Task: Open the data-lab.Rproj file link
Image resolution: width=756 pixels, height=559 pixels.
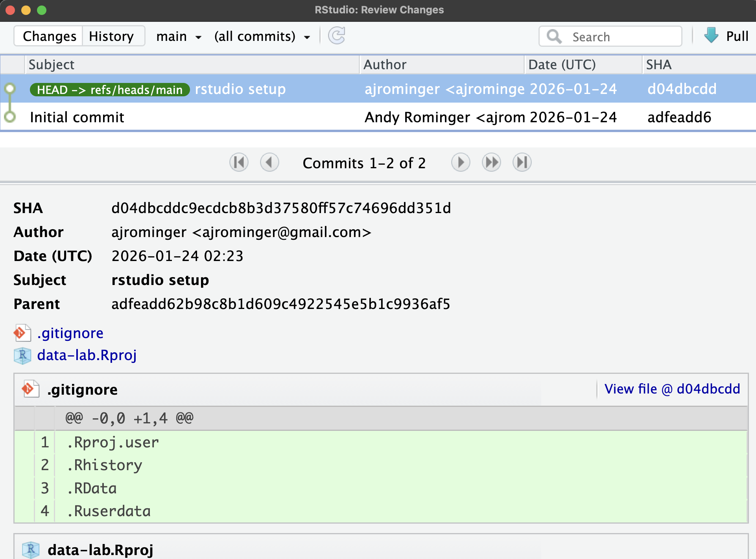Action: (87, 355)
